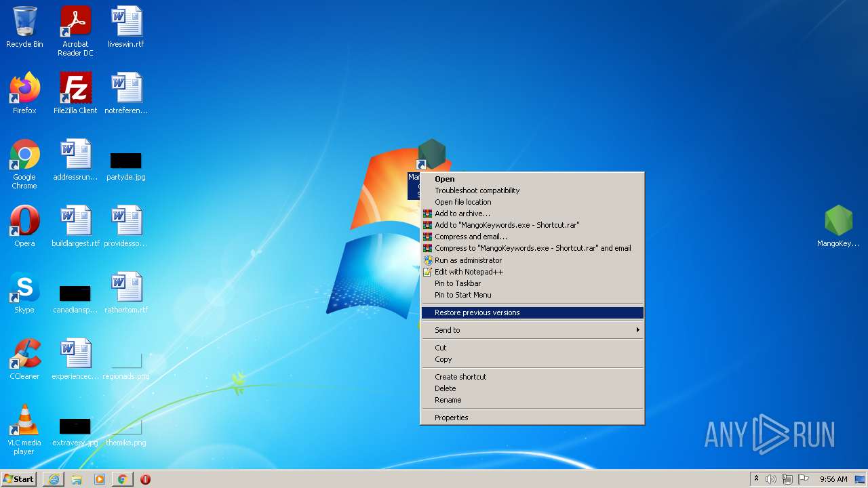Choose Open file location
The width and height of the screenshot is (868, 488).
point(532,202)
